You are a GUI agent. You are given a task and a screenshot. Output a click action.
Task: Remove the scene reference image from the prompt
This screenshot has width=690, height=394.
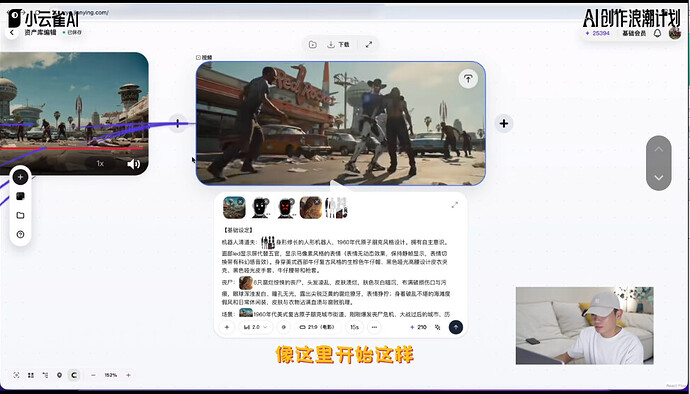coord(240,201)
